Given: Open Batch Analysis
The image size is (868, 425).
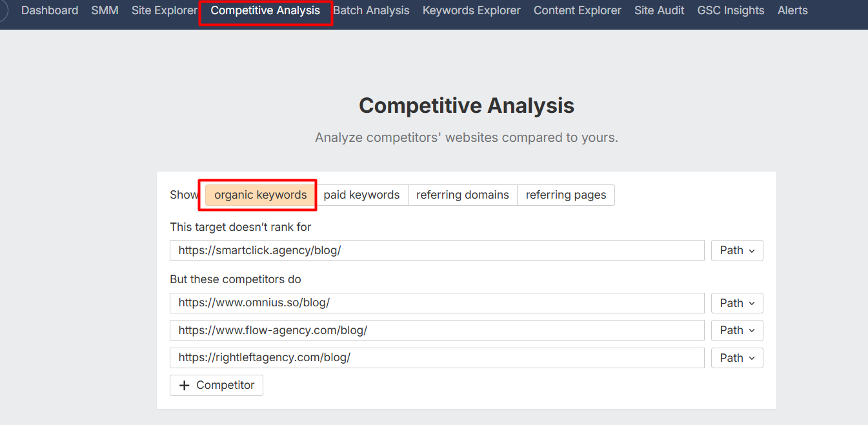Looking at the screenshot, I should coord(371,10).
